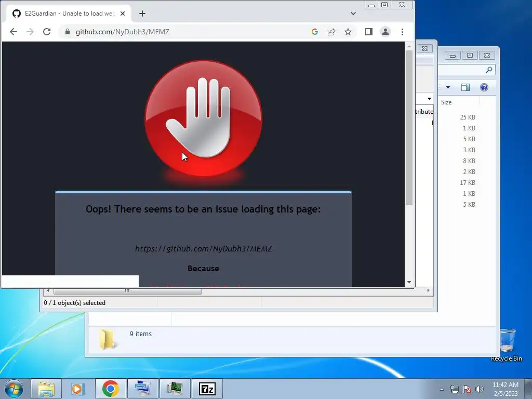Open Action Center flag icon
This screenshot has height=399, width=532.
pos(467,389)
